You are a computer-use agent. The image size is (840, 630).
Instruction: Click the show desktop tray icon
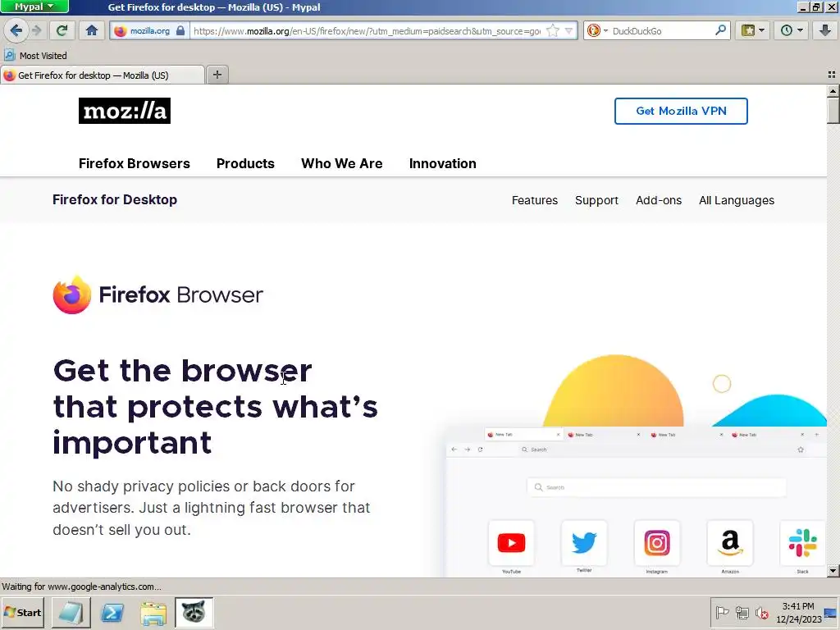coord(831,612)
